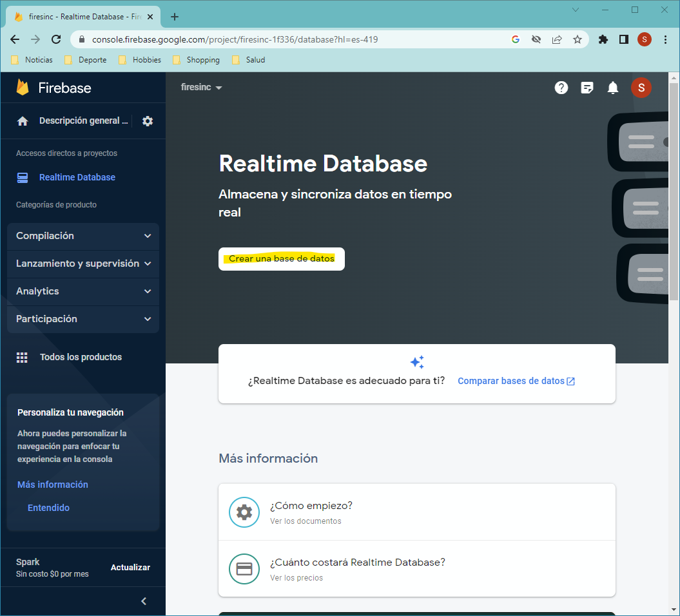Screen dimensions: 680x616
Task: Expand the Compilación category
Action: [x=83, y=236]
